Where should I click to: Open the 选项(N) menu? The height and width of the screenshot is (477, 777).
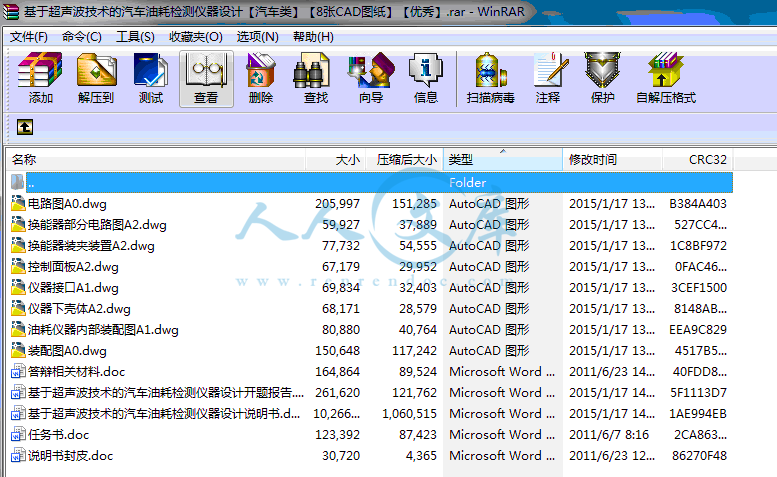coord(257,37)
